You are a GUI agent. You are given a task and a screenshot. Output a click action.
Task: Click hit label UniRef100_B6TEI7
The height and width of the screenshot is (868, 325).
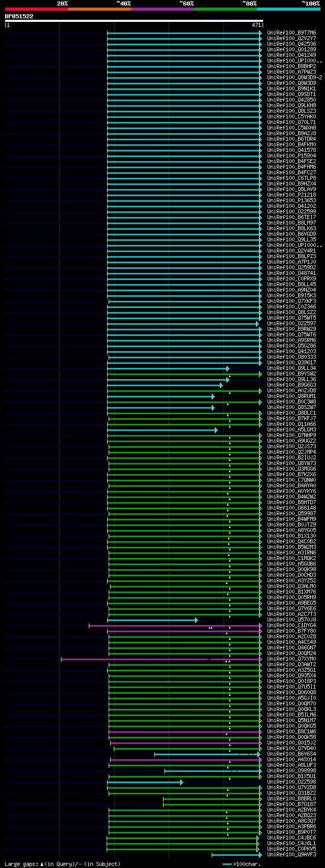(x=291, y=217)
